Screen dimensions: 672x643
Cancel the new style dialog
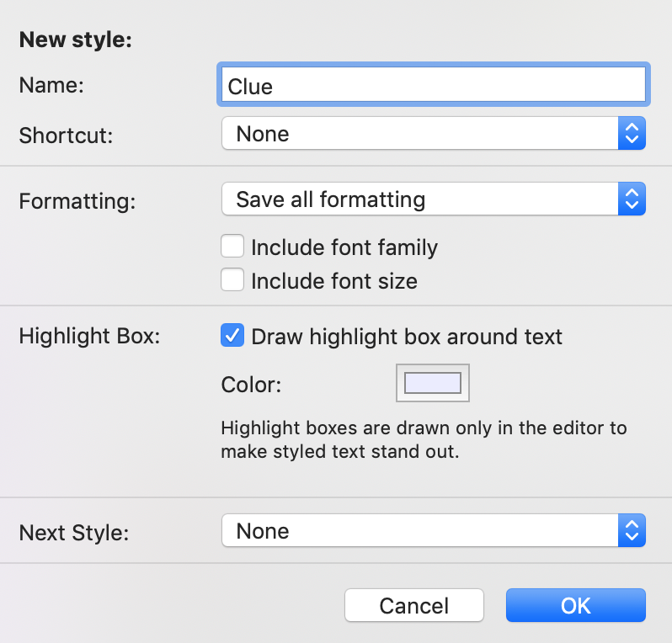point(414,605)
